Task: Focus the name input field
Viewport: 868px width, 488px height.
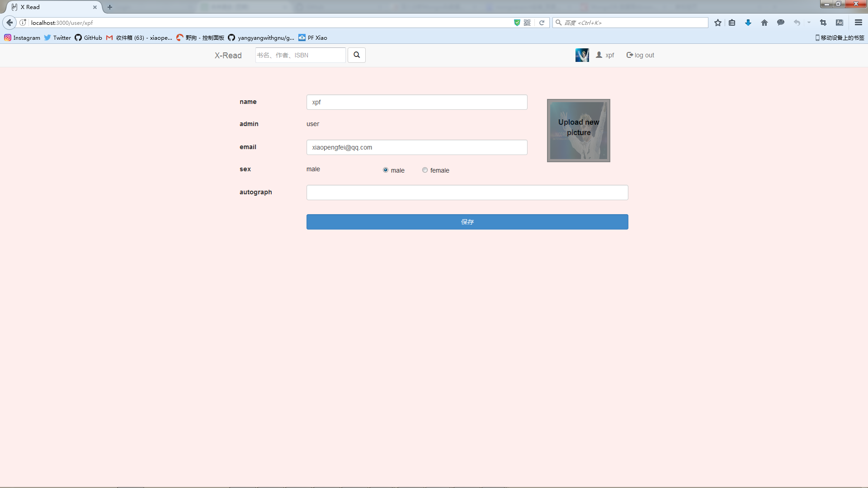Action: point(417,102)
